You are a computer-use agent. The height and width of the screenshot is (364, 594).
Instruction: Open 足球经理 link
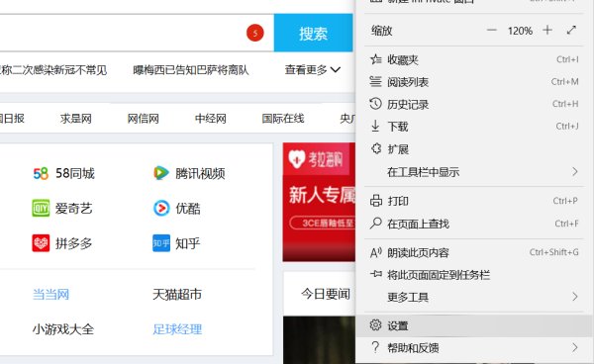click(x=177, y=329)
